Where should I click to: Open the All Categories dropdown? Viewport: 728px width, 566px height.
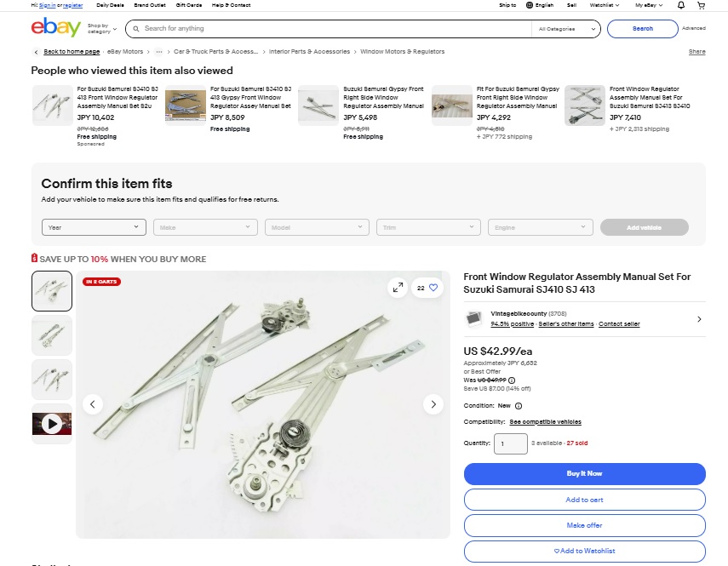click(x=566, y=29)
